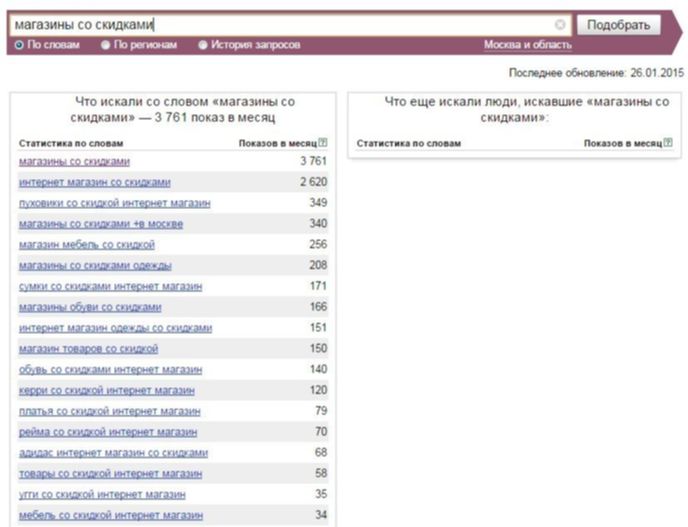Open "магазин мебель со скидкой" link
Screen dimensions: 688x527
pyautogui.click(x=87, y=245)
